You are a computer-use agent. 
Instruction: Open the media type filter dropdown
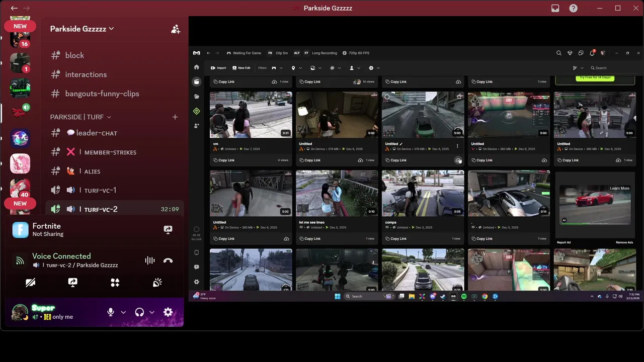(316, 68)
